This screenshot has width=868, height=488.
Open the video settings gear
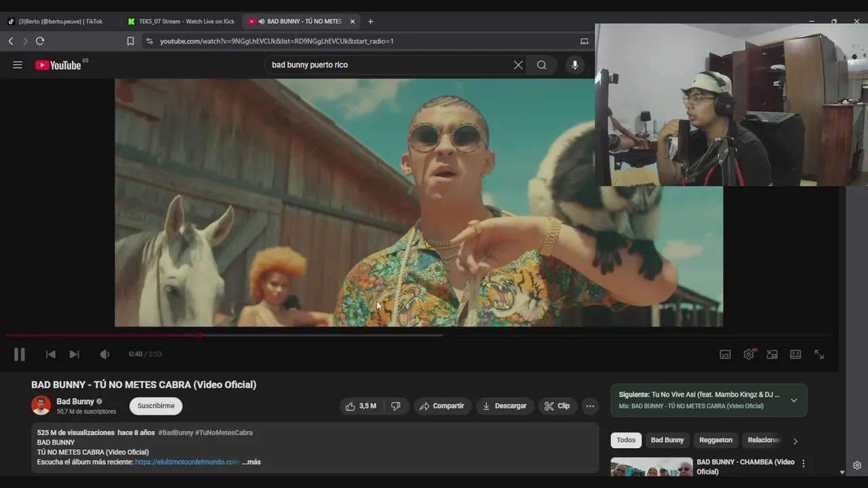pos(749,354)
